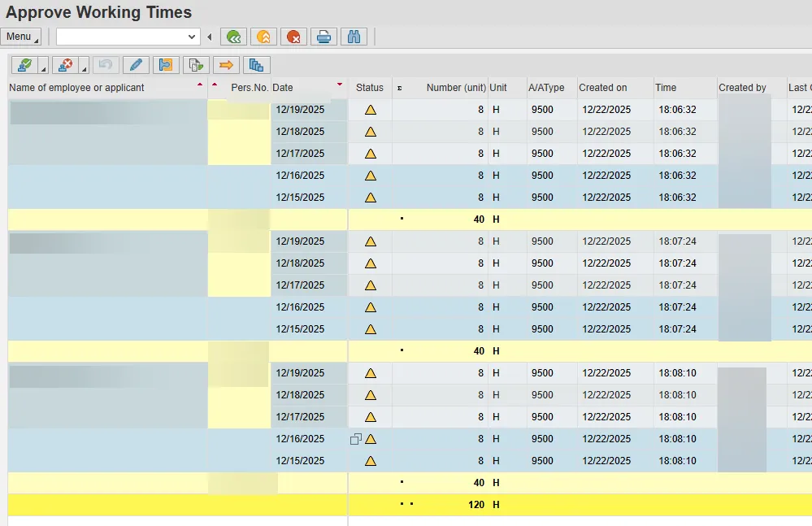Click the yellow Exit icon

tap(264, 37)
